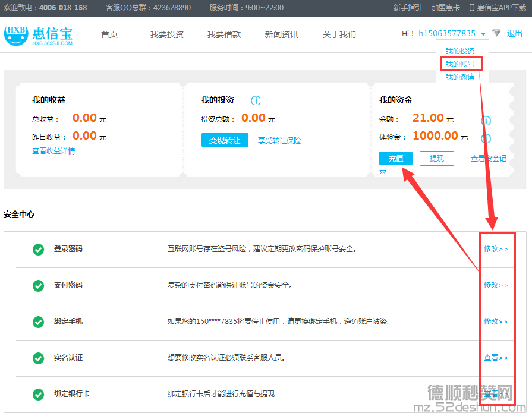
Task: Click the diamond VIP icon in header
Action: tap(496, 34)
